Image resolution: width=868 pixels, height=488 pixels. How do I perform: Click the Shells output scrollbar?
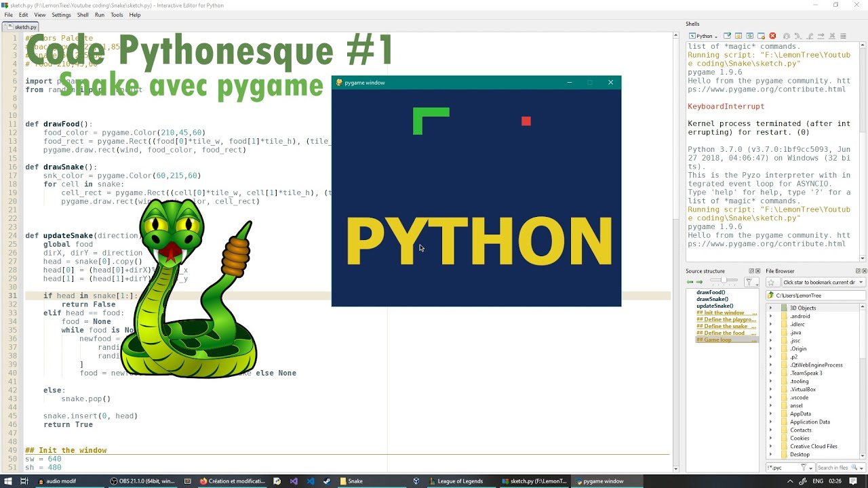(x=863, y=152)
